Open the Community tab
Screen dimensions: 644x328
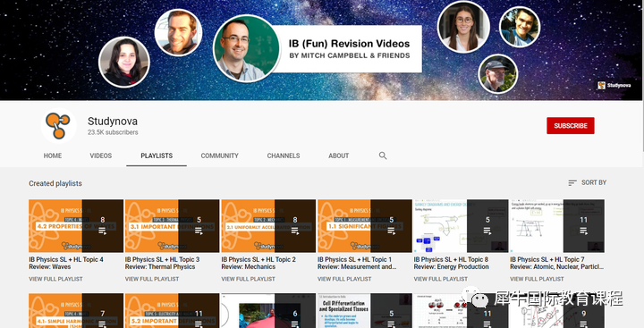(x=219, y=156)
